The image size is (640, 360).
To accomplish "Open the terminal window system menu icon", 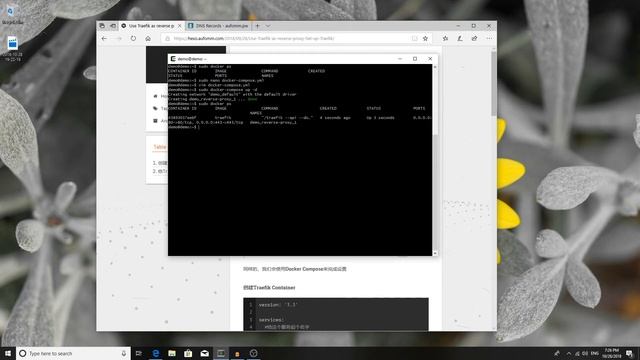I will tap(173, 59).
